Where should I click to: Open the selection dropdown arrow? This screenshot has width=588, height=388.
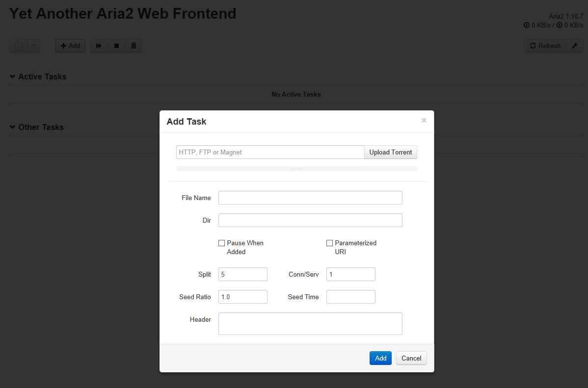[x=32, y=45]
